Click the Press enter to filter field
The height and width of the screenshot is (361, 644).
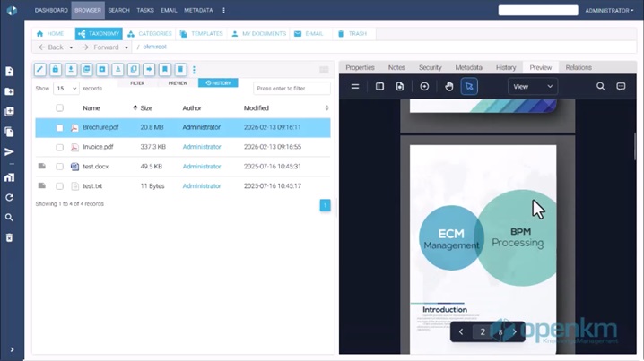pyautogui.click(x=292, y=88)
